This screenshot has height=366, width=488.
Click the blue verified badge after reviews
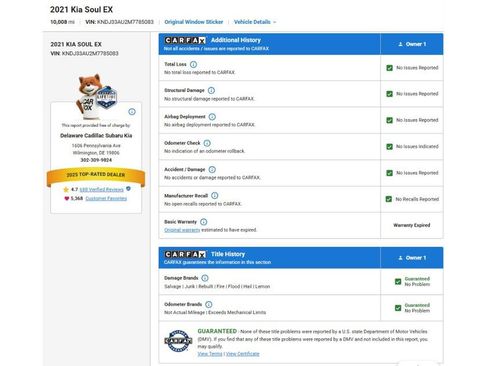[129, 189]
